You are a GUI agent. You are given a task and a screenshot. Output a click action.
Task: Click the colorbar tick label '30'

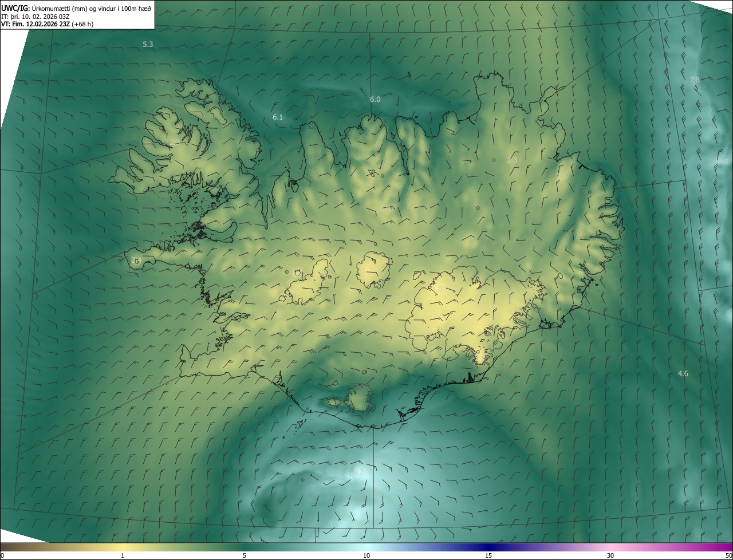pos(610,555)
